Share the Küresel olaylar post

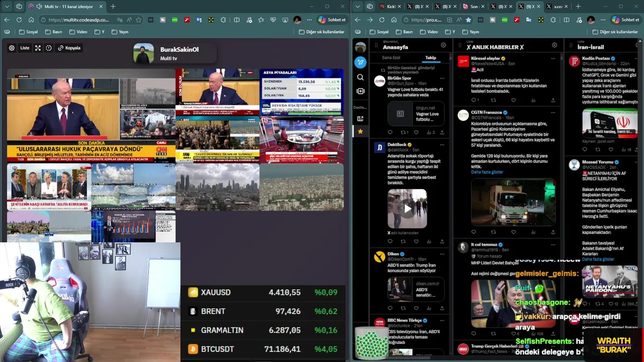[553, 100]
